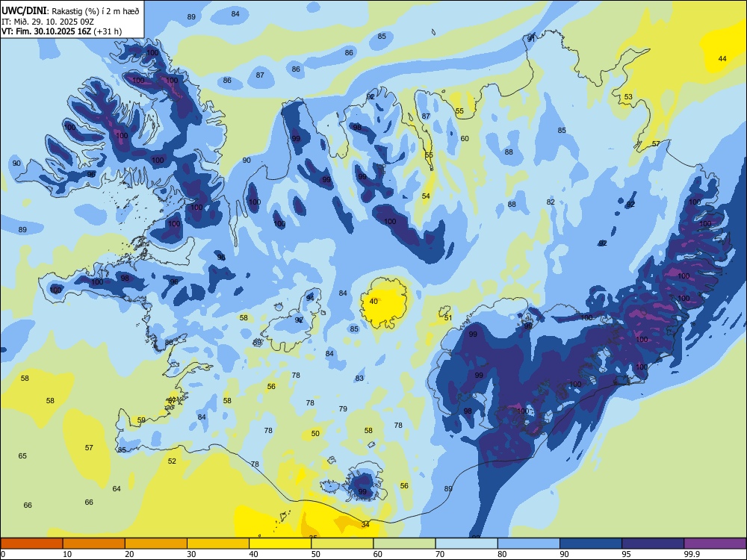
Task: Click the '60' value on the map
Action: 465,139
